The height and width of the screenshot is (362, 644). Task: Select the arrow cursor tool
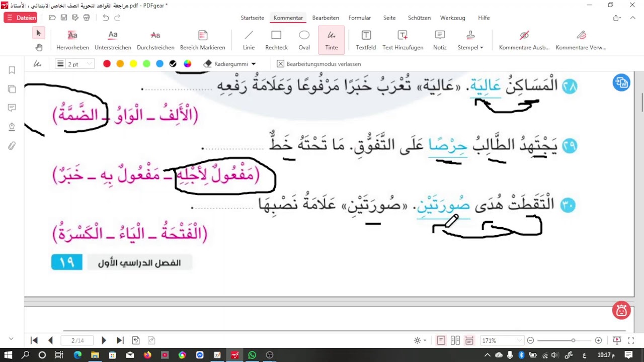[39, 33]
